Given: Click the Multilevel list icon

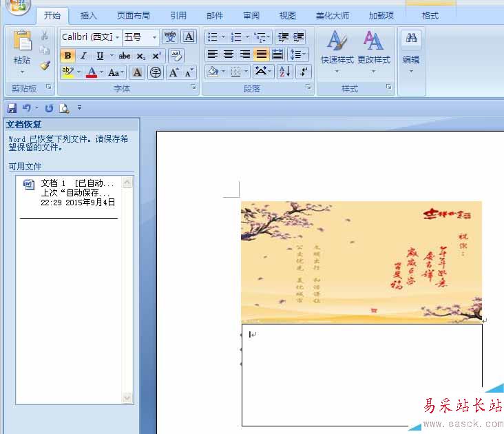Looking at the screenshot, I should [260, 37].
